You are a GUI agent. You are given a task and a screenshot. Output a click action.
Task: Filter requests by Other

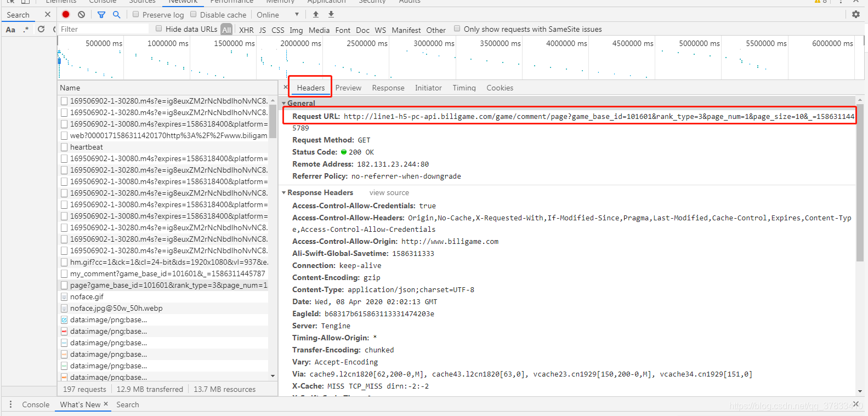point(436,30)
